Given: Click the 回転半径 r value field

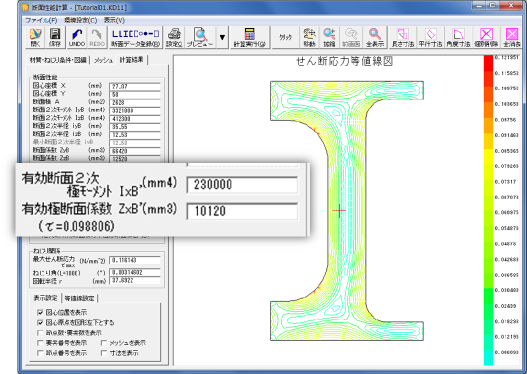Looking at the screenshot, I should coord(135,280).
